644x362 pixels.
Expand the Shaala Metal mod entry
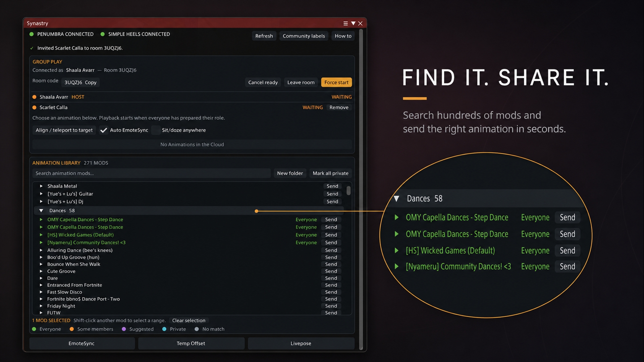[41, 186]
